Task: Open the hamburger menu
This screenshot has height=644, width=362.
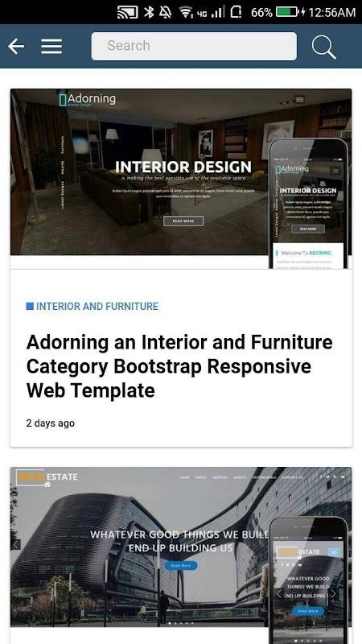Action: 51,47
